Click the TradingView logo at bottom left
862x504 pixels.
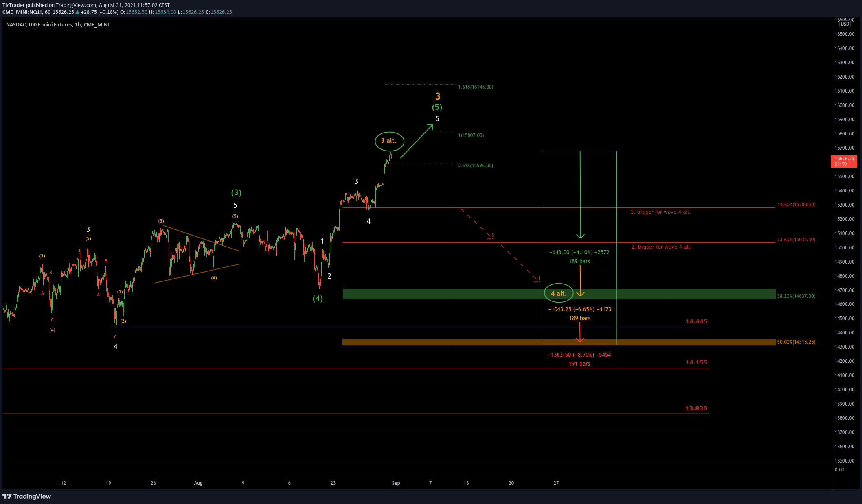[x=27, y=496]
